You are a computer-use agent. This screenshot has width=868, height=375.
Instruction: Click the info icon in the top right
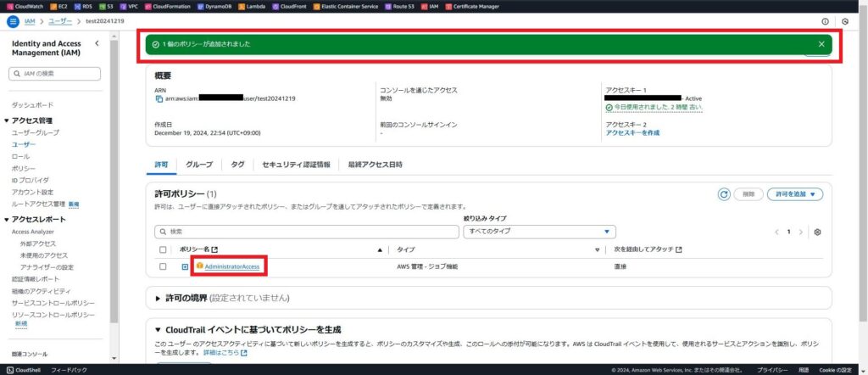point(826,20)
